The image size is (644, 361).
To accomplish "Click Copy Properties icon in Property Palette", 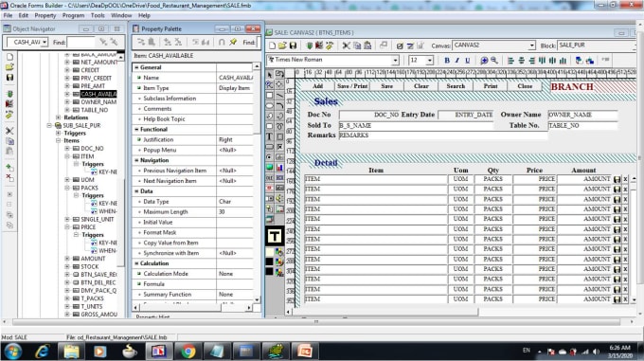I will pyautogui.click(x=141, y=42).
